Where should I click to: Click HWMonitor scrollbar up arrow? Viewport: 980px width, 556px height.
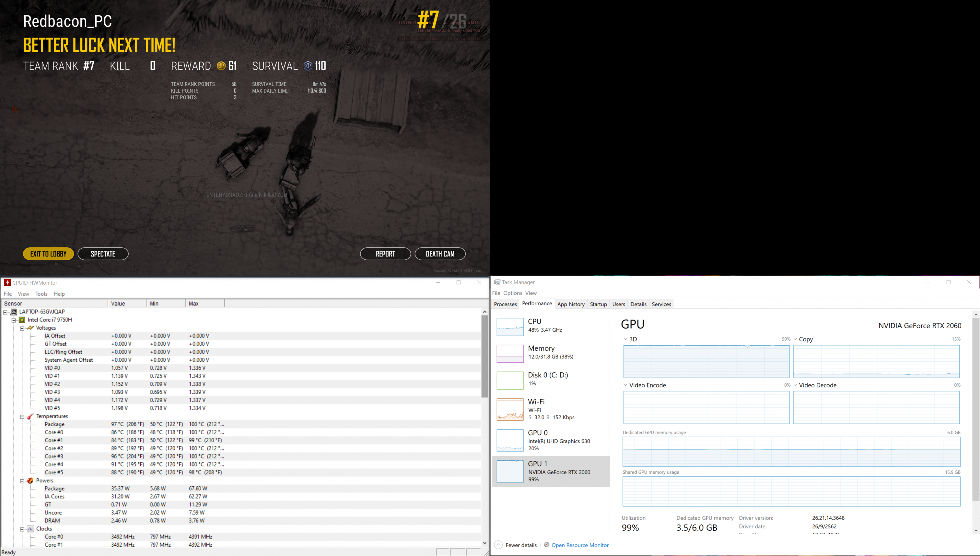(484, 312)
